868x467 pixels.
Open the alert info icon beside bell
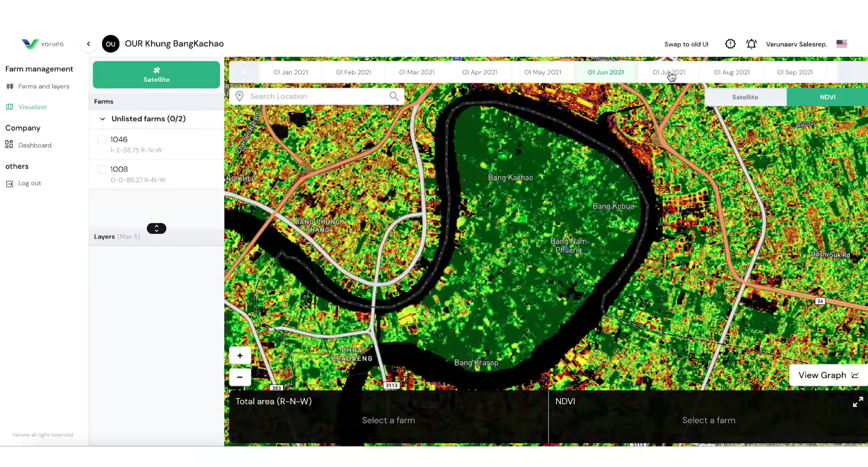pyautogui.click(x=731, y=44)
